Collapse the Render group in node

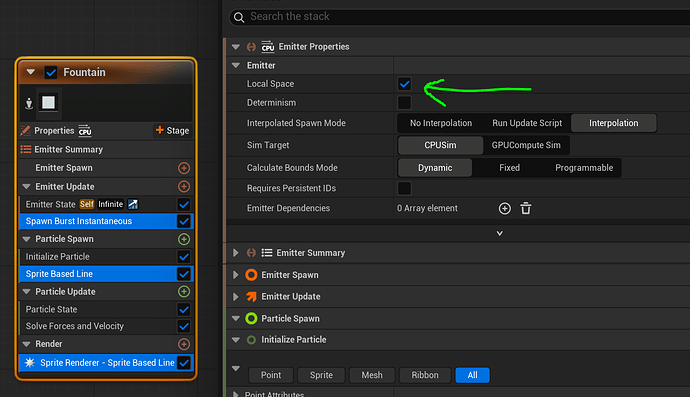click(26, 344)
